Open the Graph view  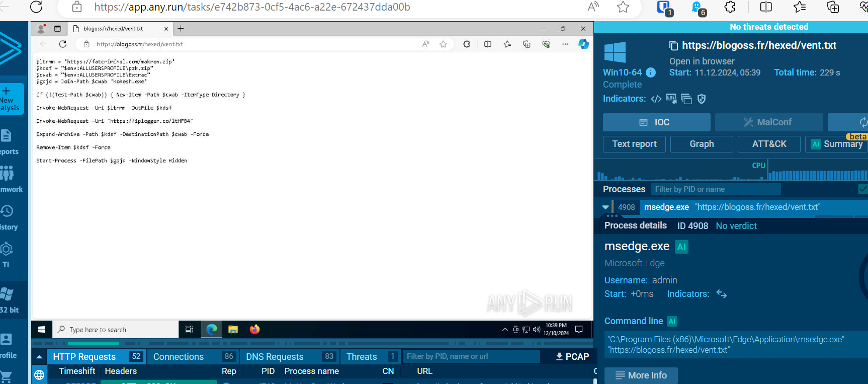coord(702,144)
